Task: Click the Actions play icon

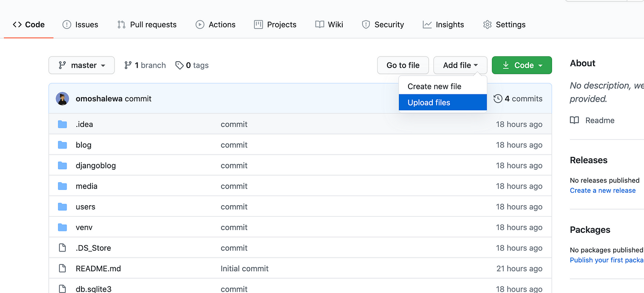Action: [x=200, y=24]
